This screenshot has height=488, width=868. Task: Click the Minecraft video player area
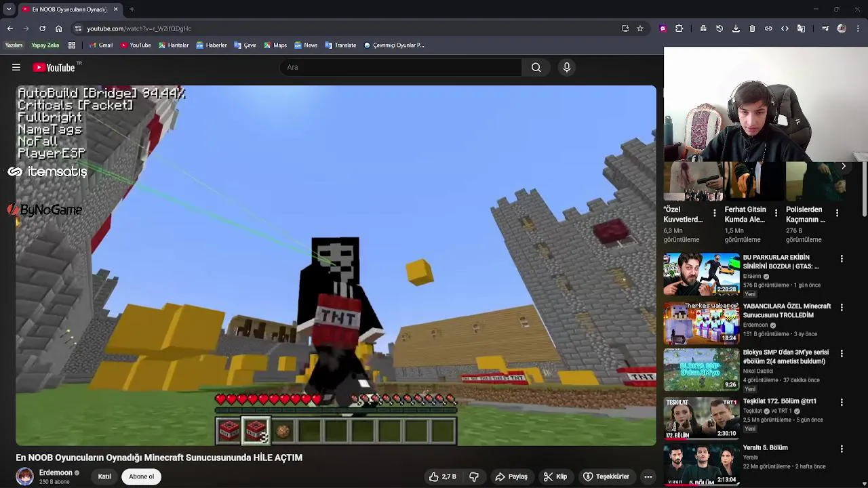(336, 266)
